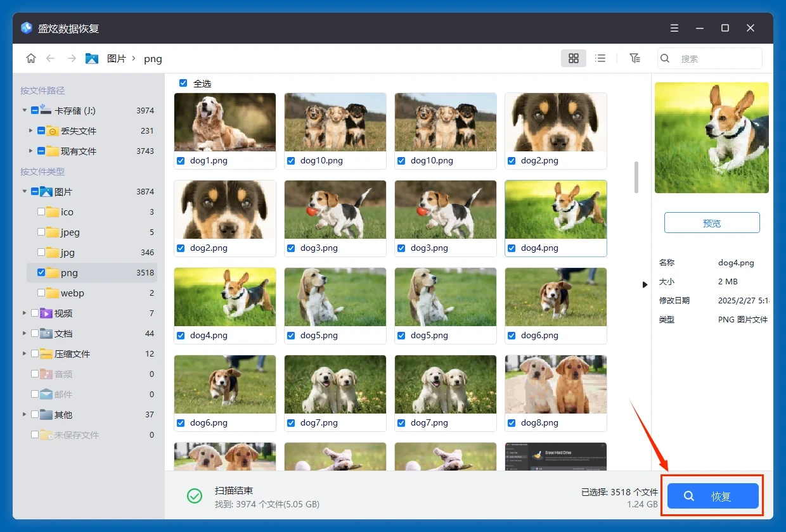This screenshot has height=532, width=786.
Task: Click 图片 in the breadcrumb path
Action: 116,58
